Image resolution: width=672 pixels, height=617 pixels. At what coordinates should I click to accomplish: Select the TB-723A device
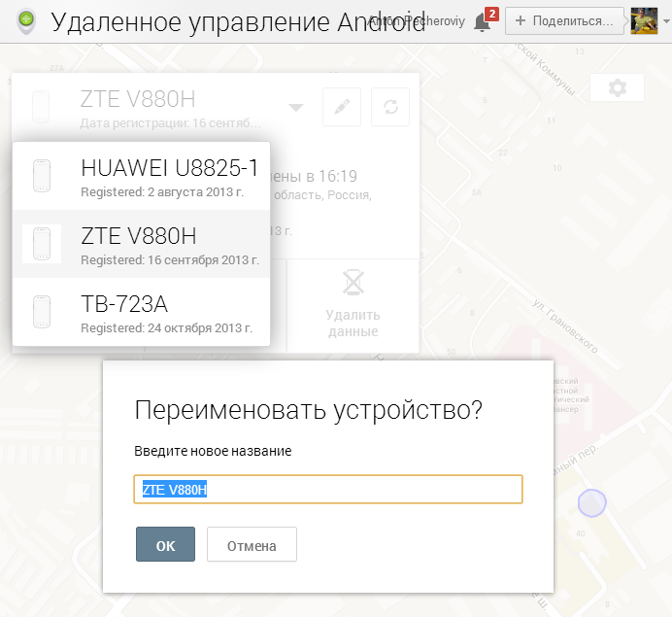pyautogui.click(x=142, y=312)
